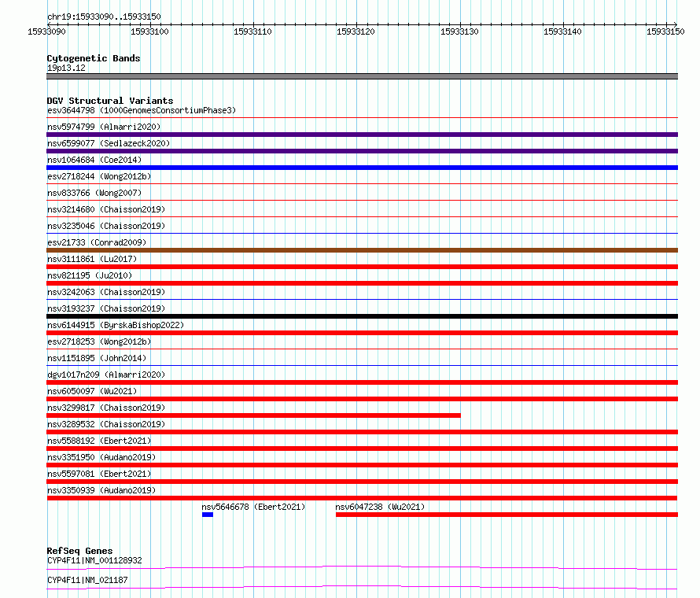Viewport: 700px width, 598px height.
Task: Click the chr19:15933090..15933150 region label
Action: (x=104, y=17)
